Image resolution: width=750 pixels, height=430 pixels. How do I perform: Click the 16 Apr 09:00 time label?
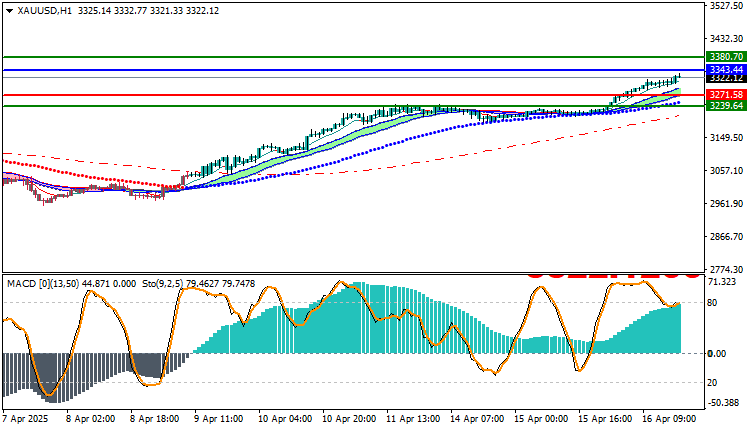pyautogui.click(x=669, y=419)
